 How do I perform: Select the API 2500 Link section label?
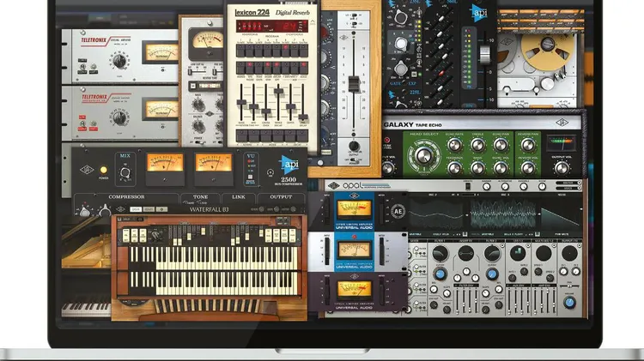click(238, 197)
